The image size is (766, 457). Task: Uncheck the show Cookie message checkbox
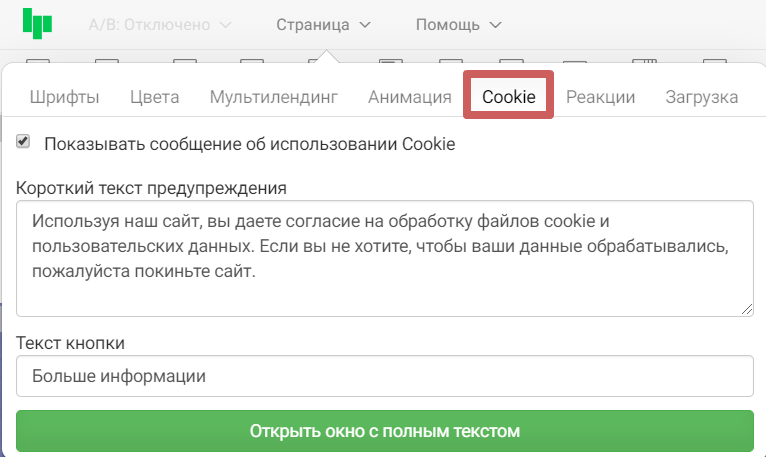pyautogui.click(x=23, y=143)
